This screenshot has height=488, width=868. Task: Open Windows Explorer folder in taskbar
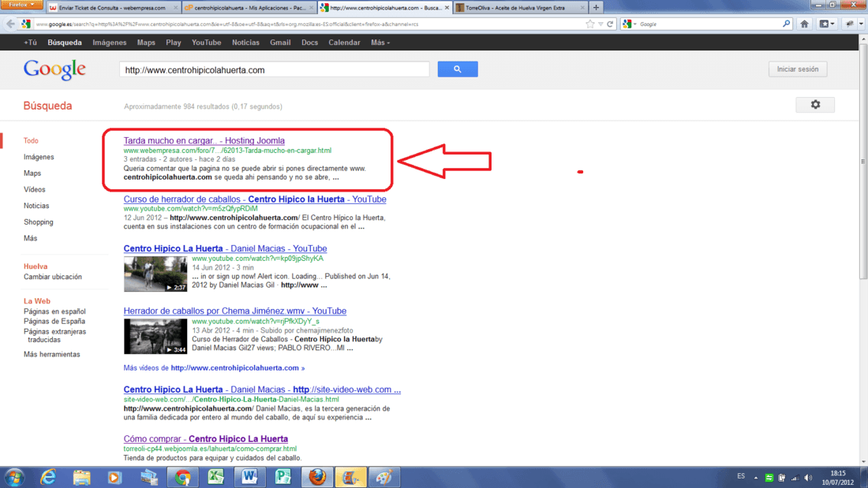pyautogui.click(x=81, y=477)
